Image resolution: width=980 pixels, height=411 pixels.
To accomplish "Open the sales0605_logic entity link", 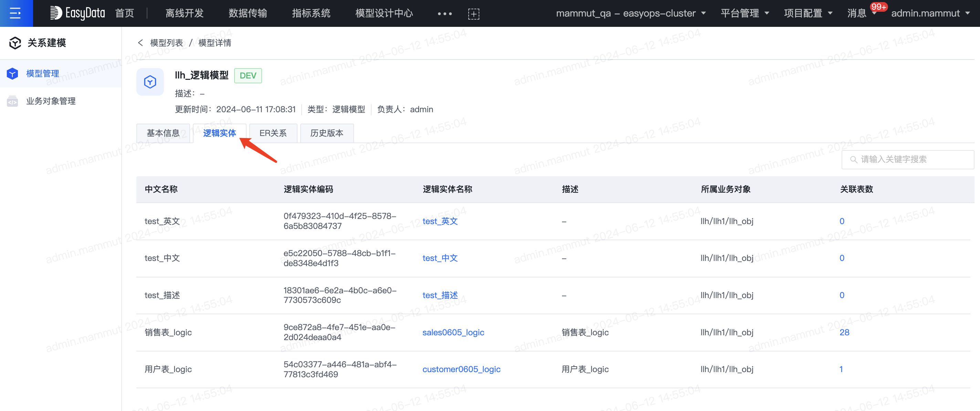I will [x=453, y=332].
